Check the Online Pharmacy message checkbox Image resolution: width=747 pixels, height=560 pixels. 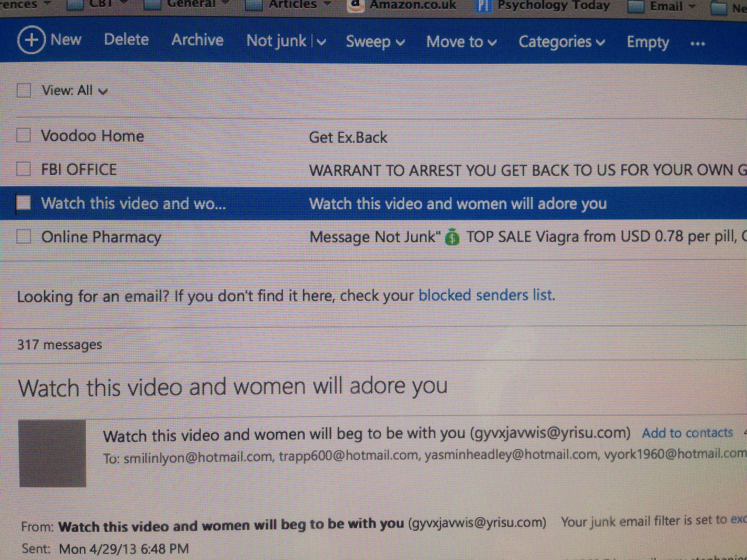point(24,236)
